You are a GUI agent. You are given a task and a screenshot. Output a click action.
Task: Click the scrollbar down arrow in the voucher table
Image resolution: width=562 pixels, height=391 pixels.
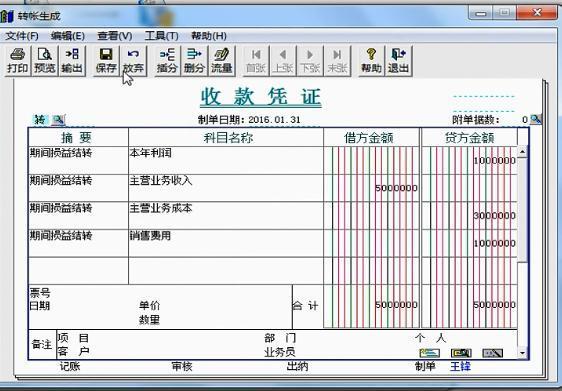point(522,353)
